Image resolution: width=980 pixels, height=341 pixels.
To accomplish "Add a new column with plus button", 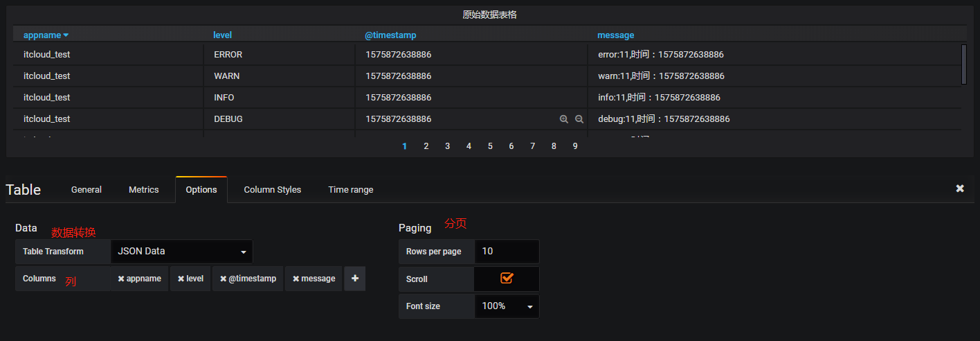I will [x=355, y=279].
